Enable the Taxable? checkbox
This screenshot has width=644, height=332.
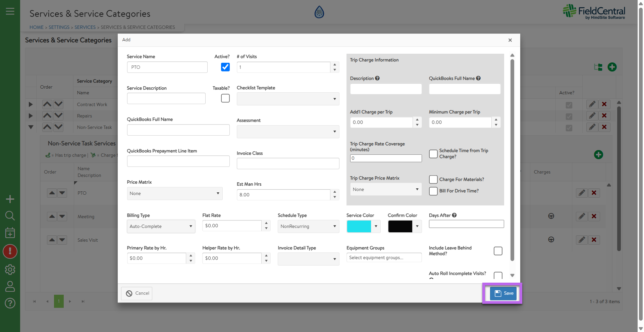[x=225, y=98]
